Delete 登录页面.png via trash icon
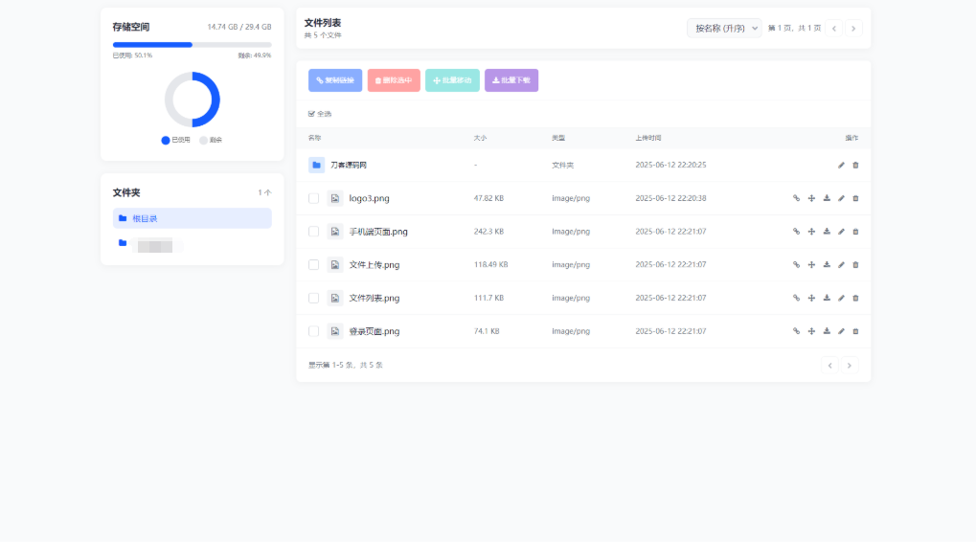Viewport: 976px width, 560px height. (855, 331)
